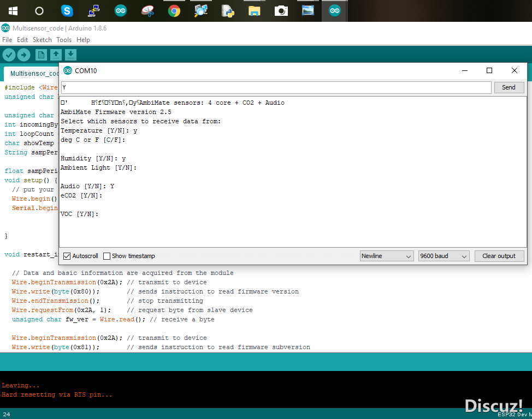Screen dimensions: 532x419
Task: Launch Google Chrome from the taskbar
Action: (174, 11)
